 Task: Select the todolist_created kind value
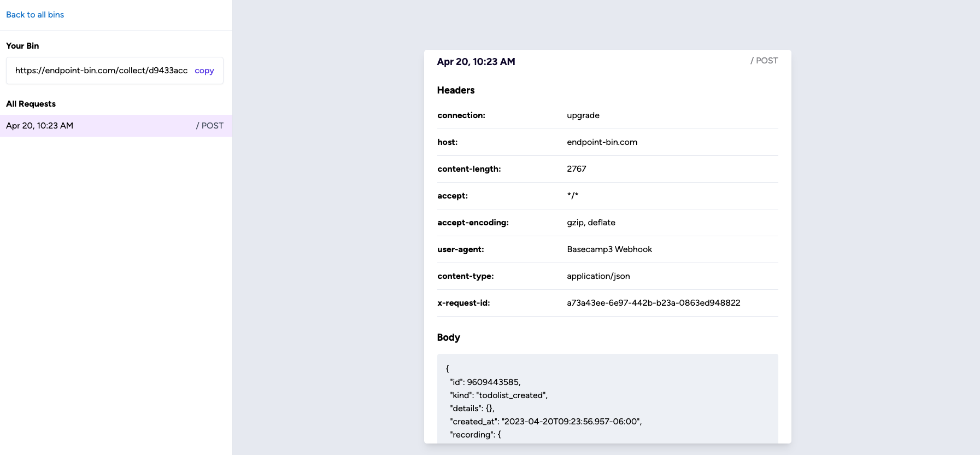(x=513, y=395)
